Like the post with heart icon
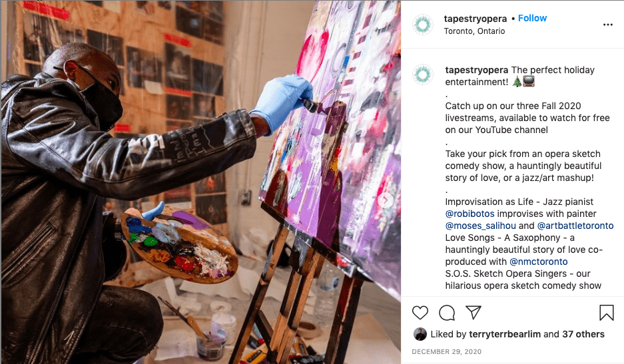Viewport: 624px width, 364px height. point(420,313)
